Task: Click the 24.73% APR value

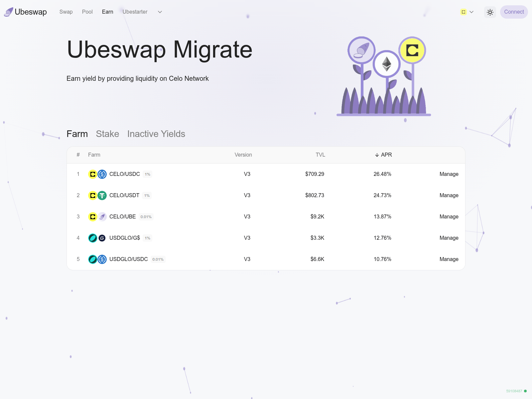Action: [x=382, y=195]
